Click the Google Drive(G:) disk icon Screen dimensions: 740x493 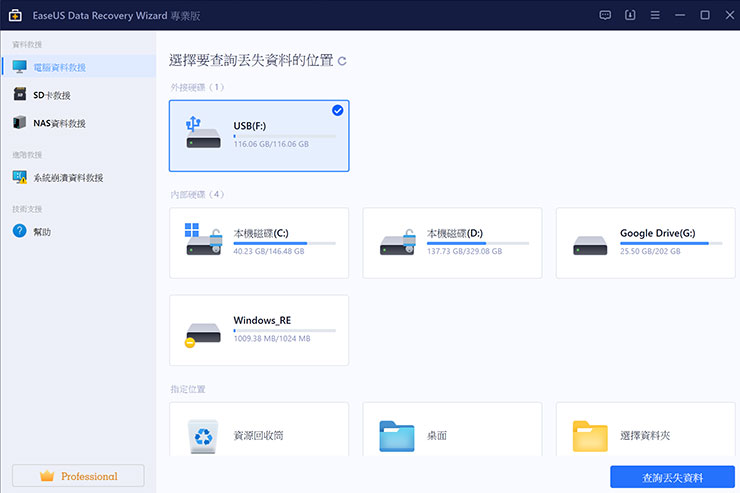point(590,245)
